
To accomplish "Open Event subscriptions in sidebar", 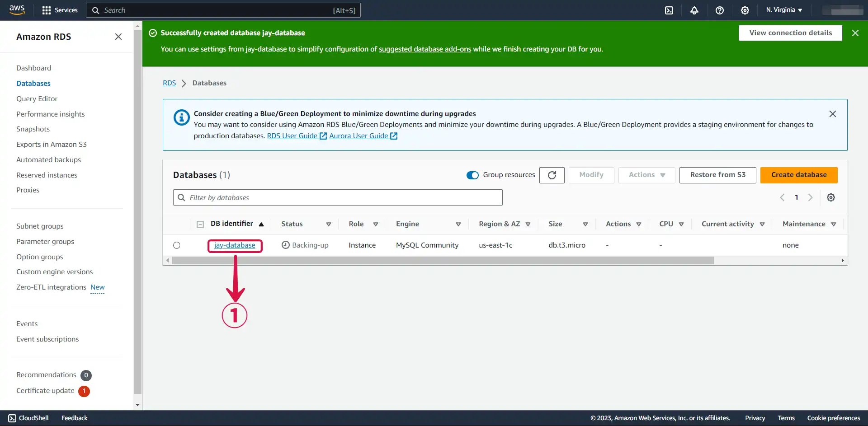I will pos(47,339).
